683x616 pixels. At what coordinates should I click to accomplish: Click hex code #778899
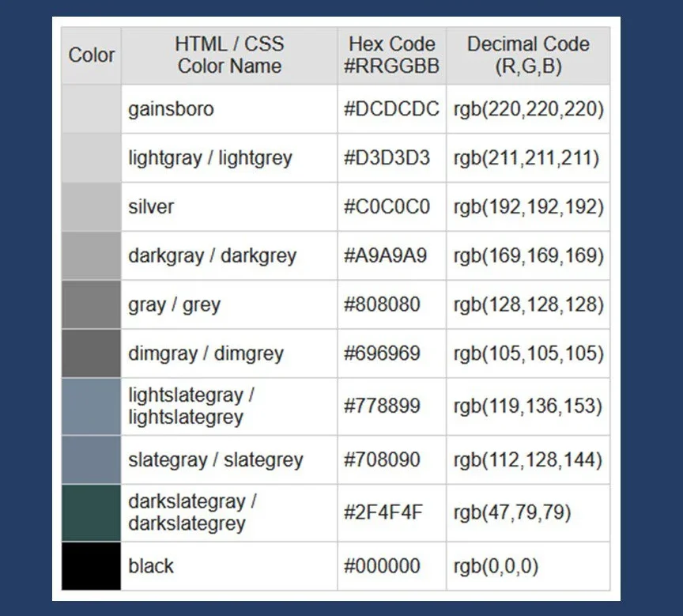click(382, 406)
